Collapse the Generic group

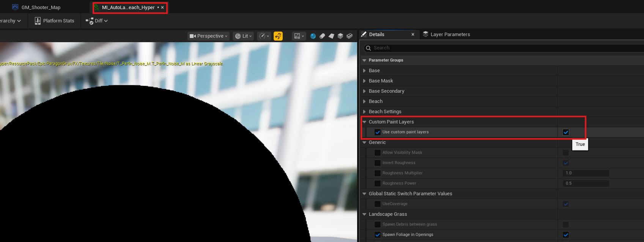[364, 142]
